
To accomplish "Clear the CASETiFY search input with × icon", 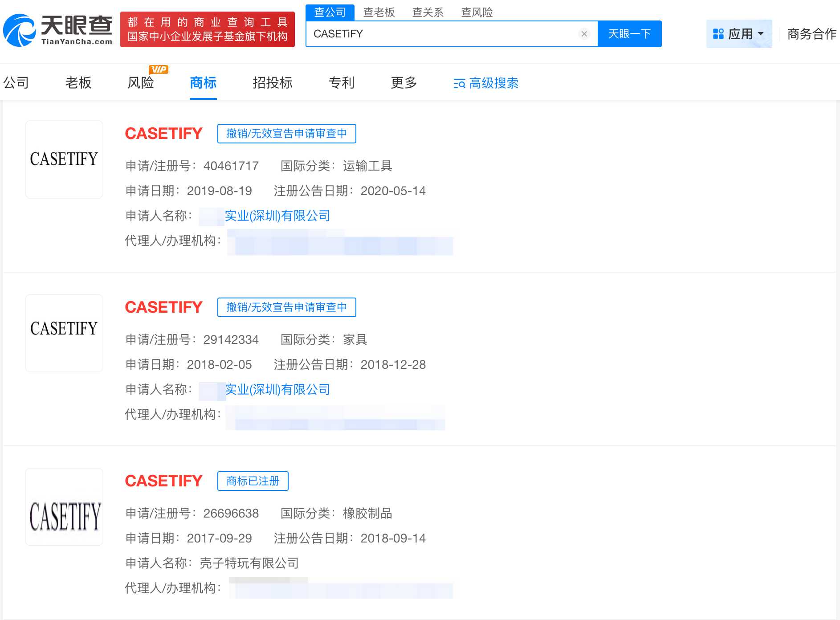I will click(x=584, y=33).
